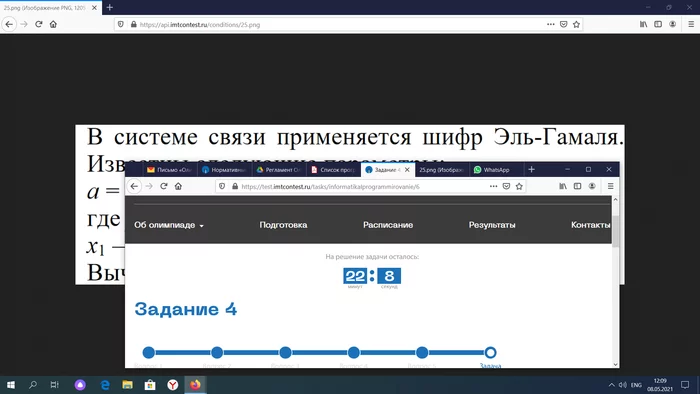This screenshot has width=700, height=394.
Task: Click the tracking protection shield in front window
Action: (222, 187)
